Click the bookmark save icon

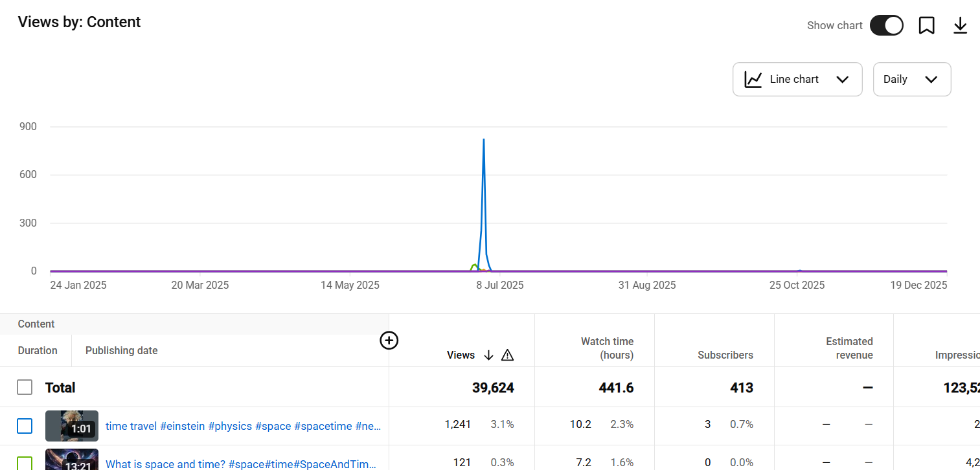[926, 26]
